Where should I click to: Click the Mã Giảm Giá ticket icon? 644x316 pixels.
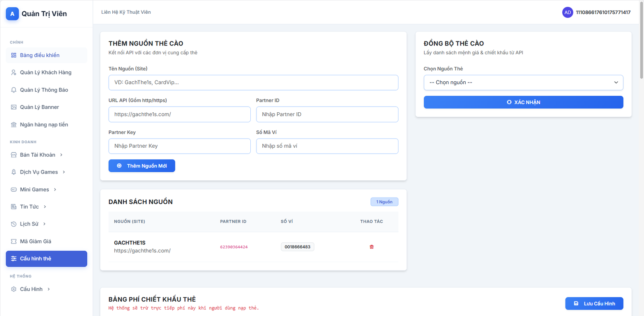pyautogui.click(x=14, y=242)
